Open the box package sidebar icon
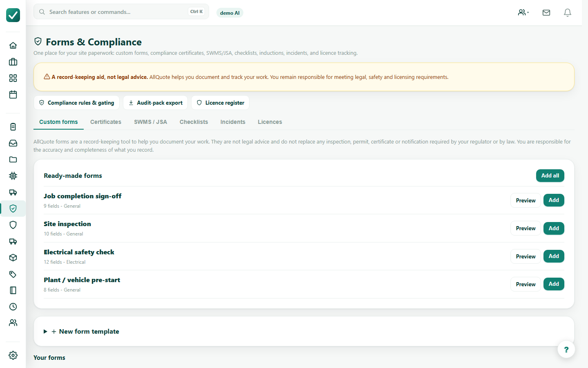Viewport: 588px width, 368px height. pos(13,258)
